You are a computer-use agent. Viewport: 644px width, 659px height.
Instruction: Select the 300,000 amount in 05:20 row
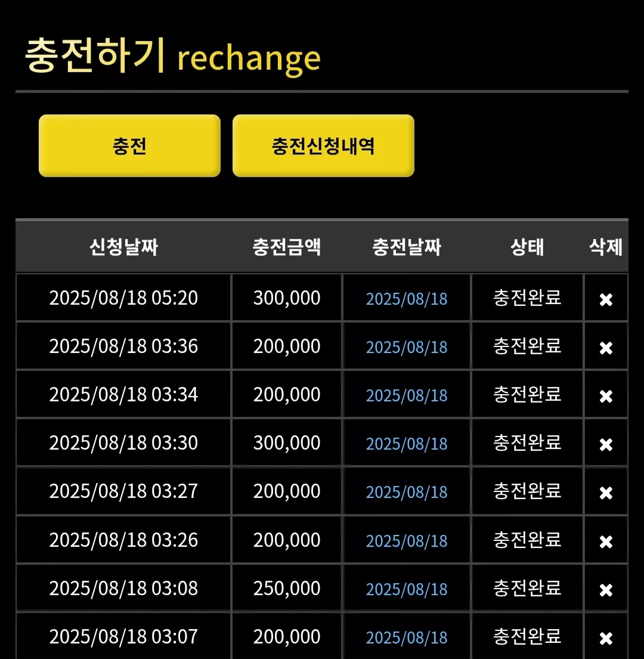(x=286, y=298)
